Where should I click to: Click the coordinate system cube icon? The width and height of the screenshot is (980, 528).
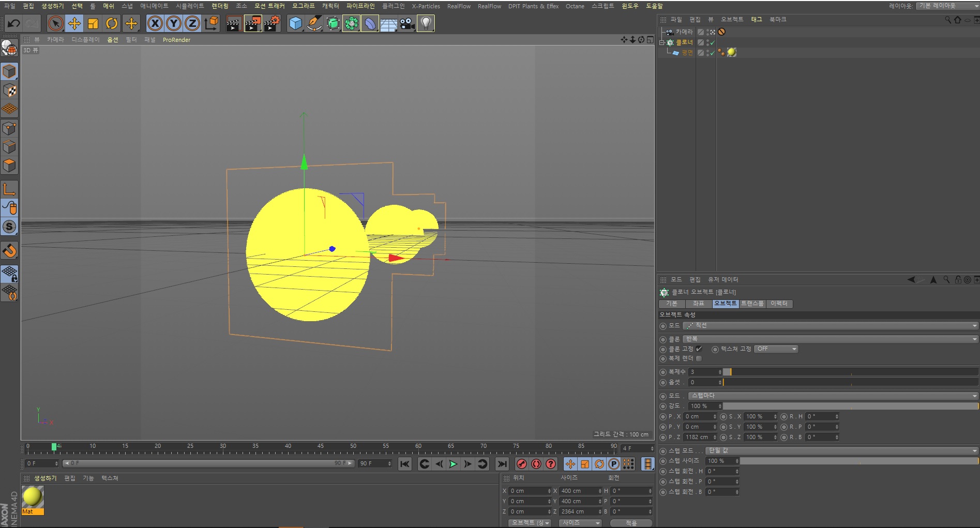[212, 23]
